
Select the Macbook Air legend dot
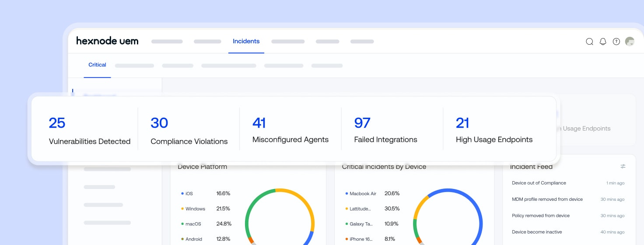pos(346,193)
